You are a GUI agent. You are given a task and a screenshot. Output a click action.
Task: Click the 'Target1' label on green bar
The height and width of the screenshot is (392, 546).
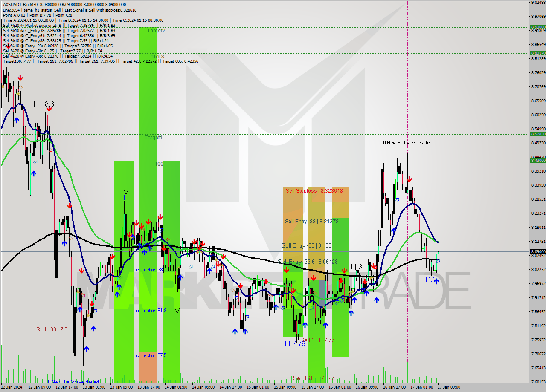point(153,138)
